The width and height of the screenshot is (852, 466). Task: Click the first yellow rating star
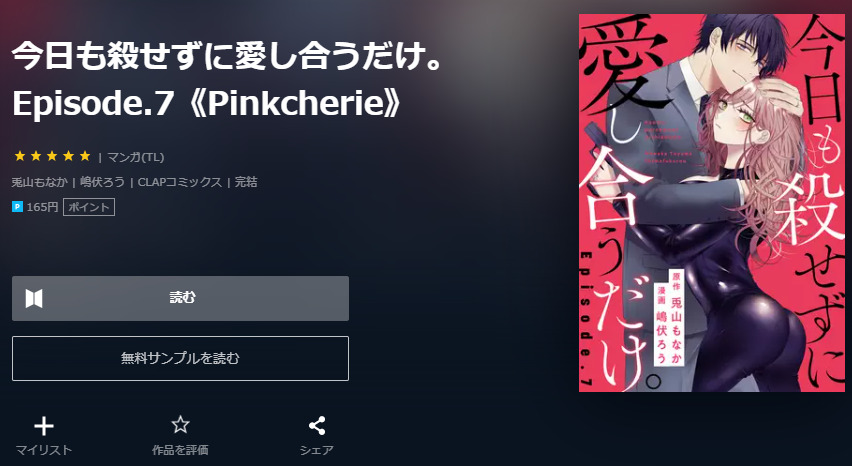(x=20, y=156)
